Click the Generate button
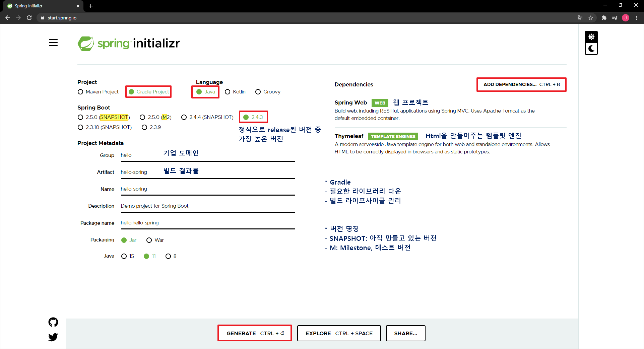Screen dimensions: 644x349 click(255, 333)
